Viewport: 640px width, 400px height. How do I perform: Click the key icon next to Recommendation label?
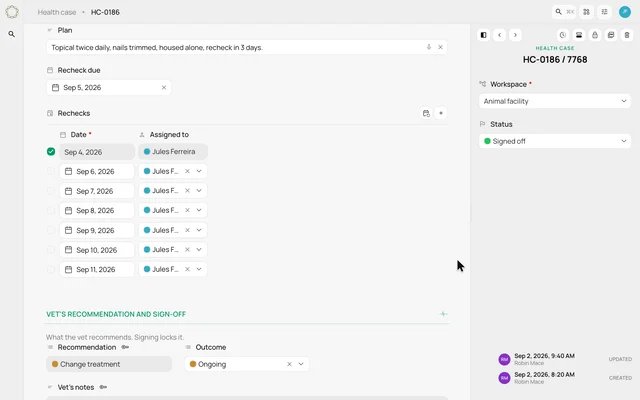pyautogui.click(x=125, y=347)
